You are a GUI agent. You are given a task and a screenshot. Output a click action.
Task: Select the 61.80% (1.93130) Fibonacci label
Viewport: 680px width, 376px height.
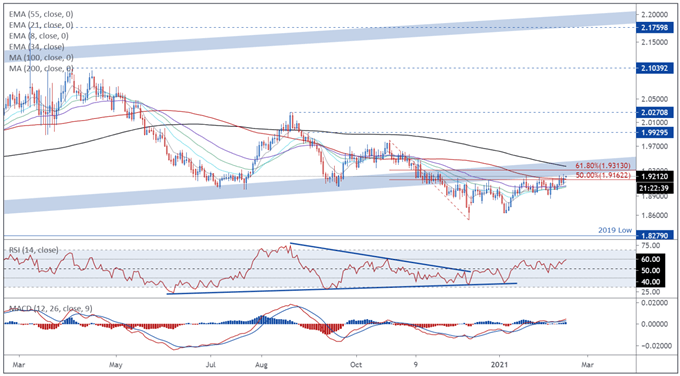(x=605, y=166)
